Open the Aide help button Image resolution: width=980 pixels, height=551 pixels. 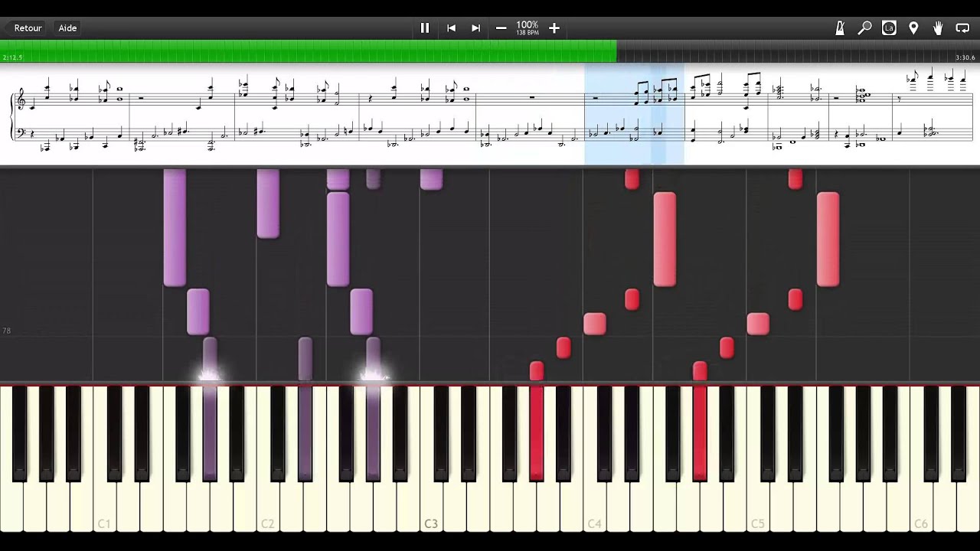(x=67, y=28)
